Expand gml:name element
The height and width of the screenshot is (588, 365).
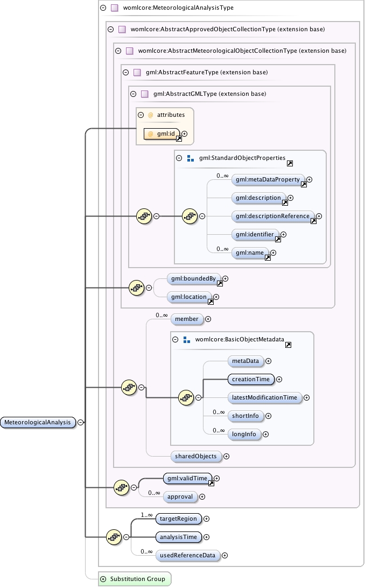pyautogui.click(x=273, y=253)
